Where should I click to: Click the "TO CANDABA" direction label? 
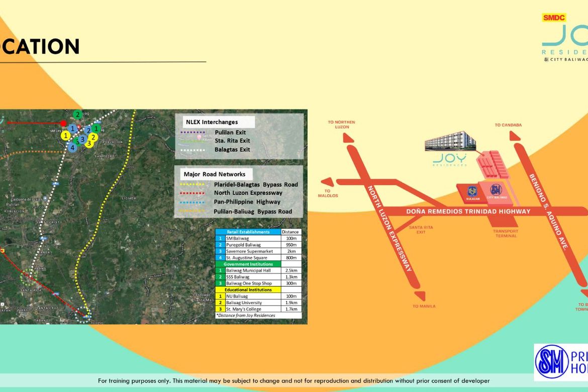pos(508,125)
